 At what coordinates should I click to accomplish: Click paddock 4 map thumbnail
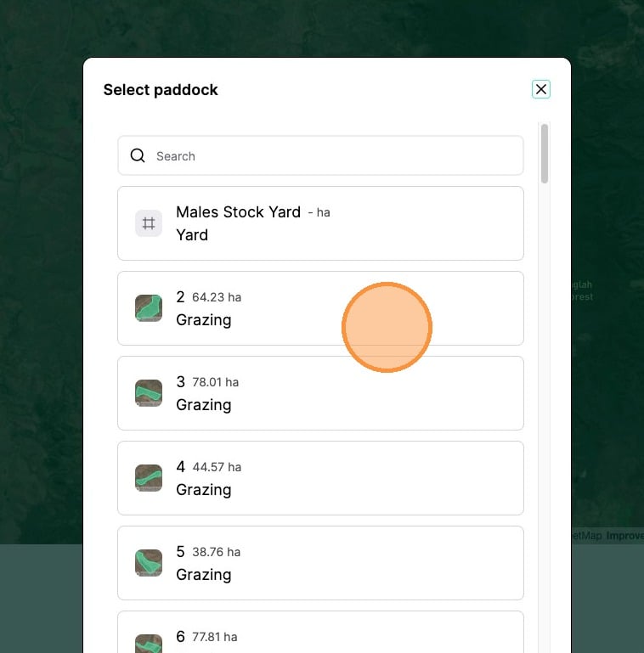(149, 478)
